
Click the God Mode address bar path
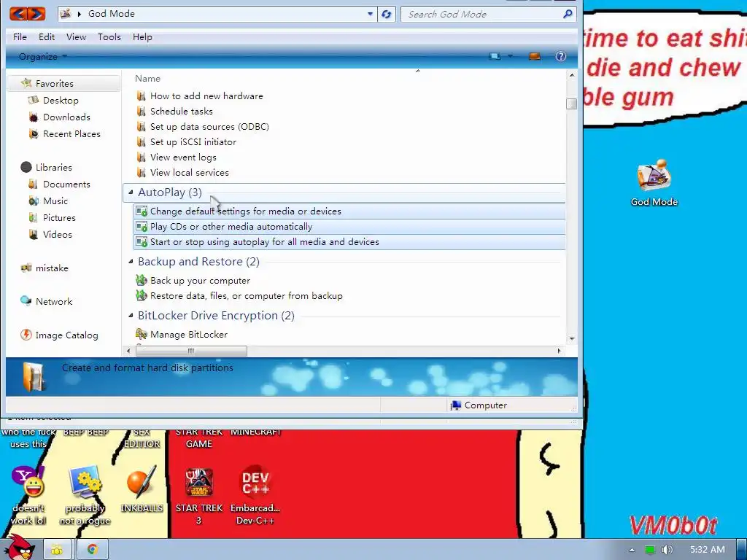111,13
